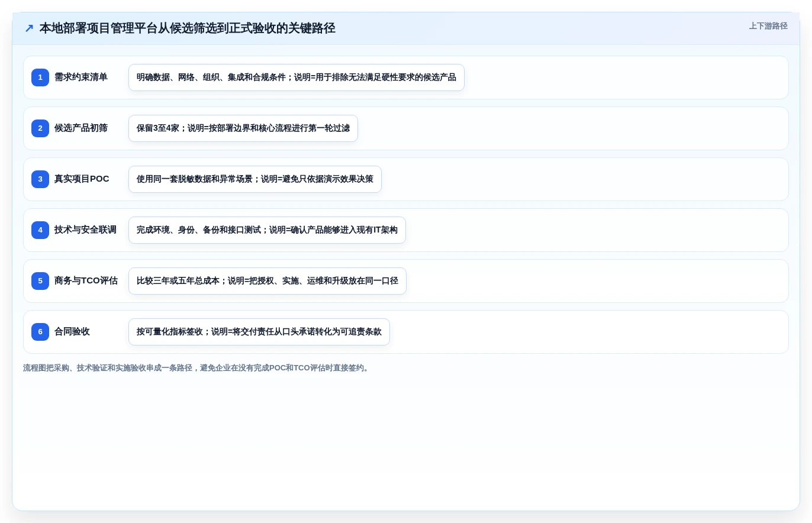Open the description box starting 保留3至4家
This screenshot has width=812, height=523.
(x=243, y=128)
